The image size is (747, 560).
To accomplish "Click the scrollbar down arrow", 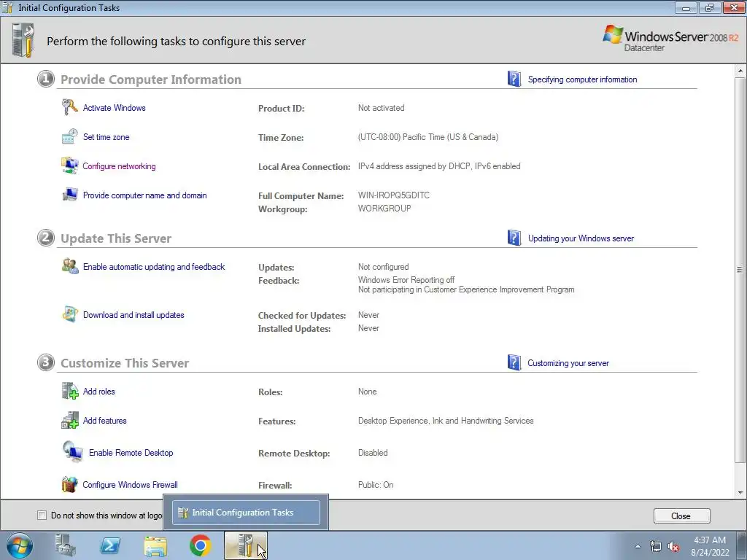I will click(x=740, y=492).
